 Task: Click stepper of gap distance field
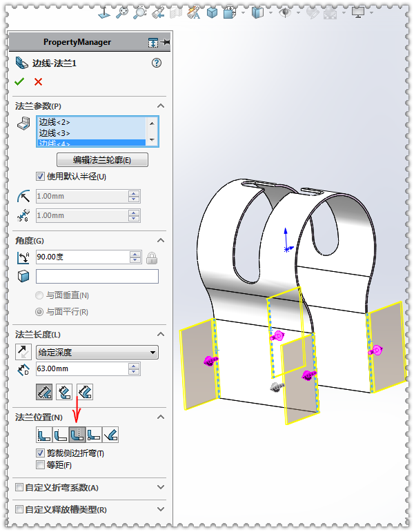(x=134, y=215)
